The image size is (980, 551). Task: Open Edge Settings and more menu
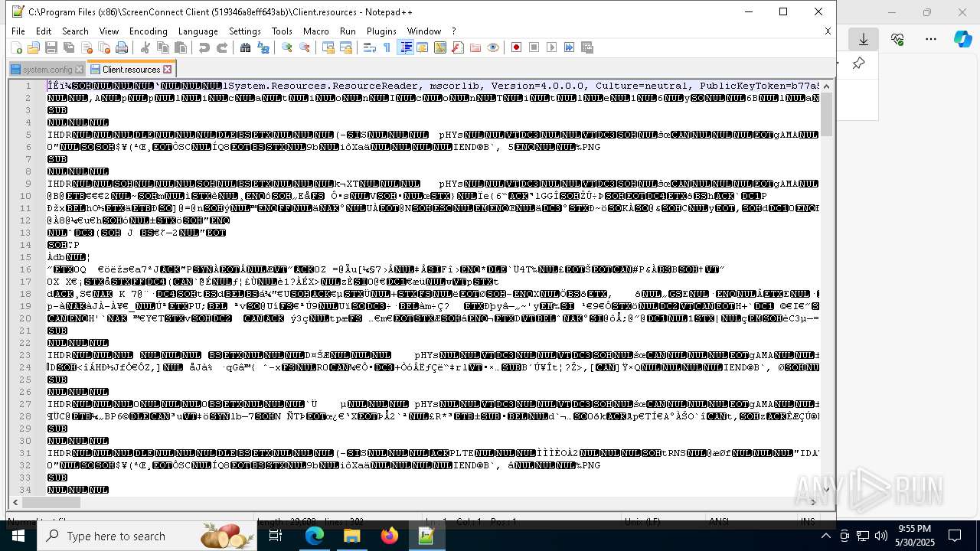pyautogui.click(x=931, y=39)
